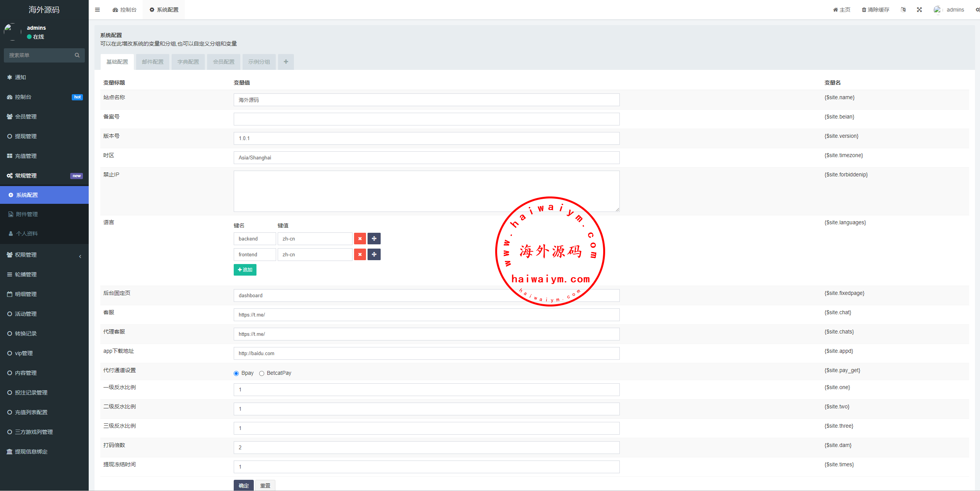Viewport: 980px width, 491px height.
Task: Select the Bpay radio option
Action: [x=236, y=373]
